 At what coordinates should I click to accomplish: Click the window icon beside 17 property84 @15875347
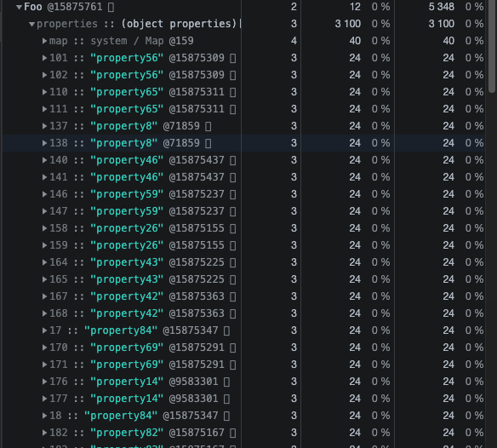pos(226,330)
